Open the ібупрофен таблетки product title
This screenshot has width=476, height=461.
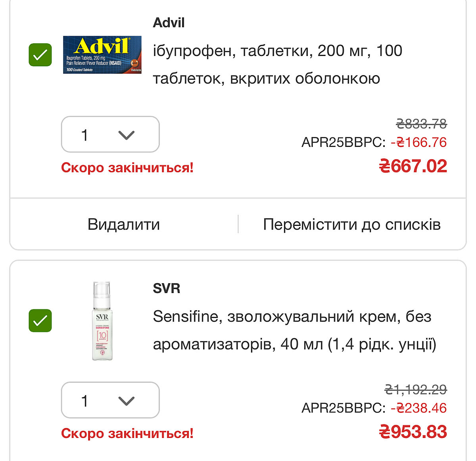click(x=277, y=64)
